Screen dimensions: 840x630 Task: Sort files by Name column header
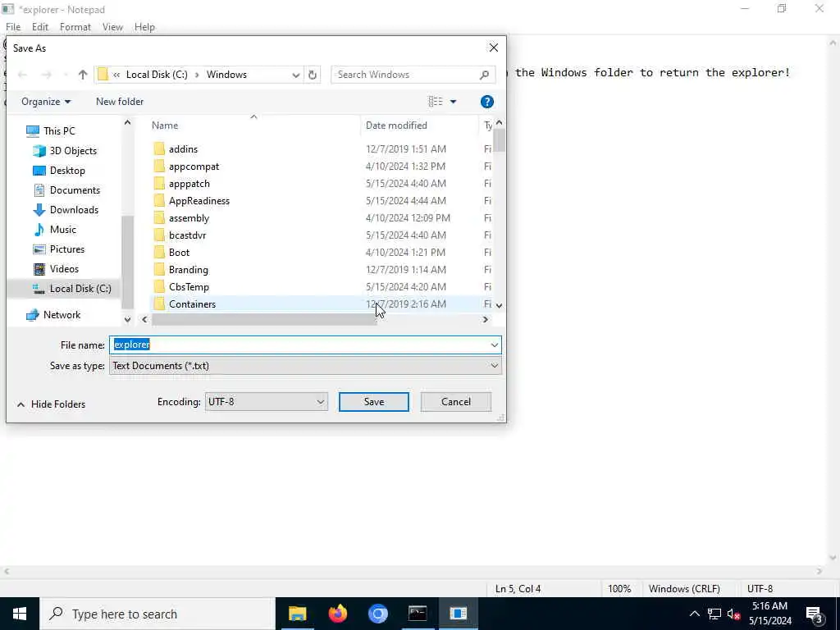(x=164, y=126)
